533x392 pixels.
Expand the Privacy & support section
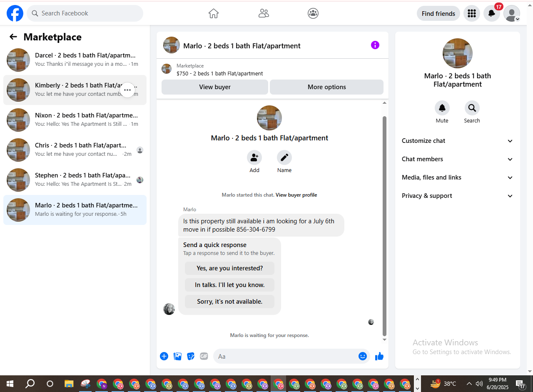click(457, 196)
